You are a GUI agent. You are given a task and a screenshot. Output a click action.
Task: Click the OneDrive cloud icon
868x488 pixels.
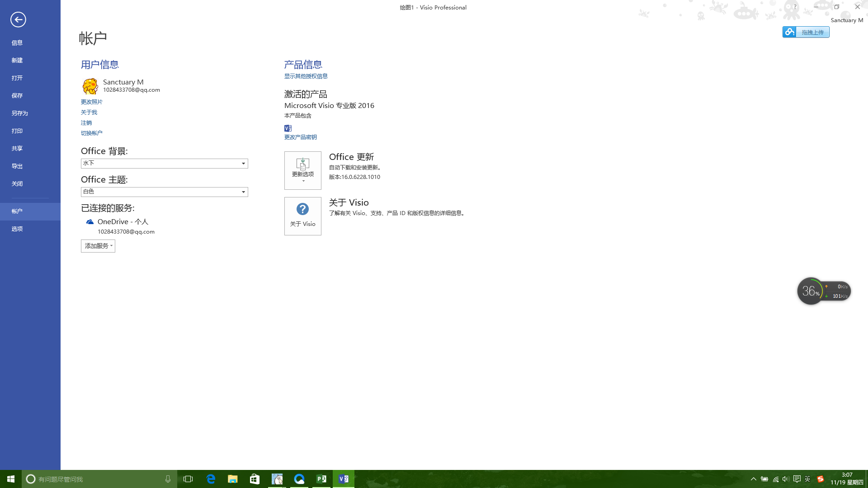click(x=90, y=222)
